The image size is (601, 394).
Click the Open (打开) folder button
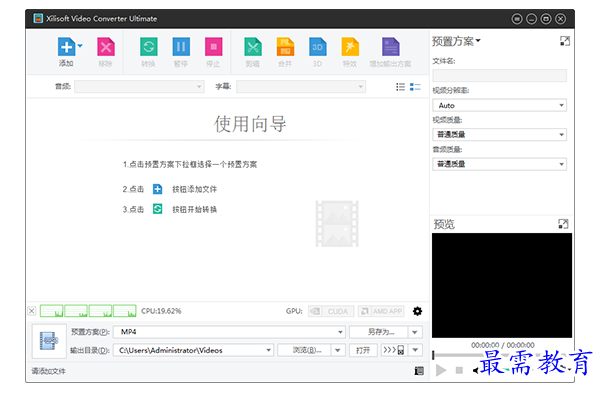pyautogui.click(x=363, y=350)
